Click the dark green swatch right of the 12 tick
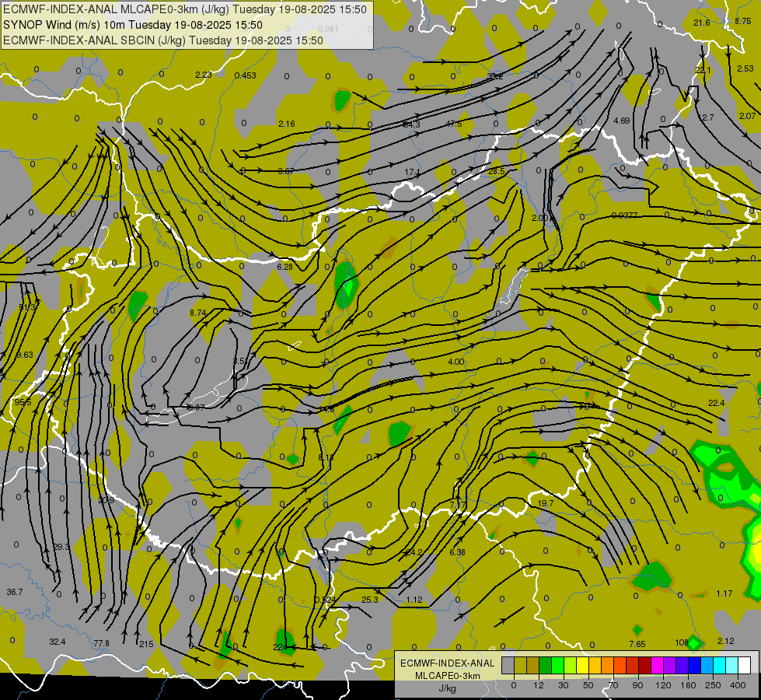The height and width of the screenshot is (700, 761). click(x=546, y=666)
